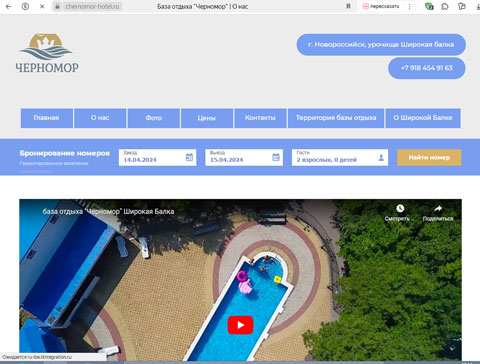Click the 'Смотреть позже' clock icon
The image size is (480, 364).
click(400, 209)
